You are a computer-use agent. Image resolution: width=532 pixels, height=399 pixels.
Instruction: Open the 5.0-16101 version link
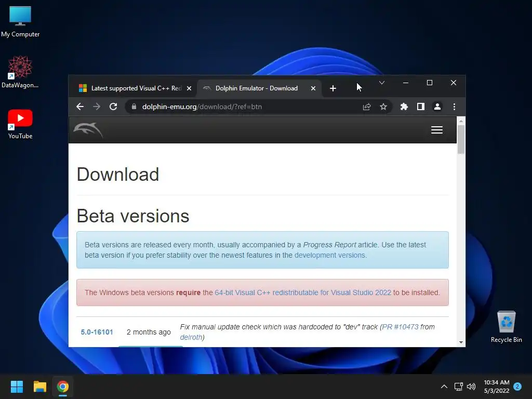pyautogui.click(x=97, y=332)
